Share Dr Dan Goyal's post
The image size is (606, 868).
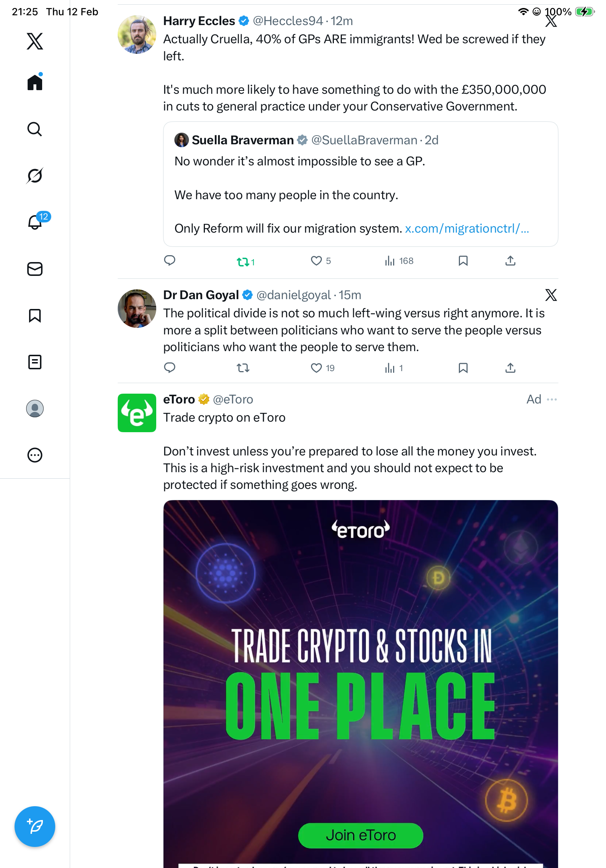(x=510, y=368)
